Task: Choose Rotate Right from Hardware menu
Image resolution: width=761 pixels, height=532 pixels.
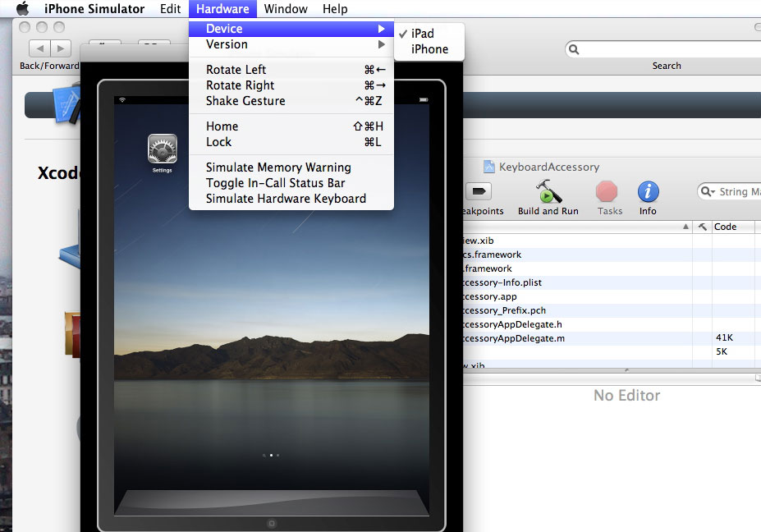Action: pyautogui.click(x=291, y=85)
